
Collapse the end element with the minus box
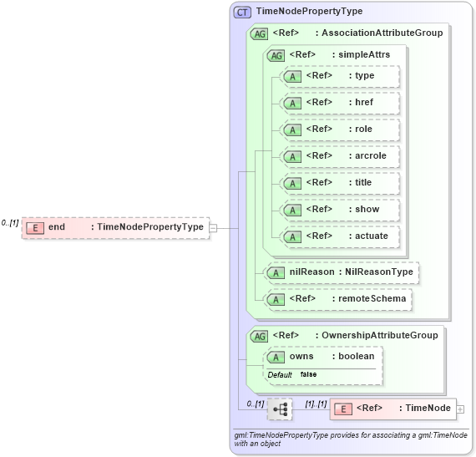(x=214, y=228)
